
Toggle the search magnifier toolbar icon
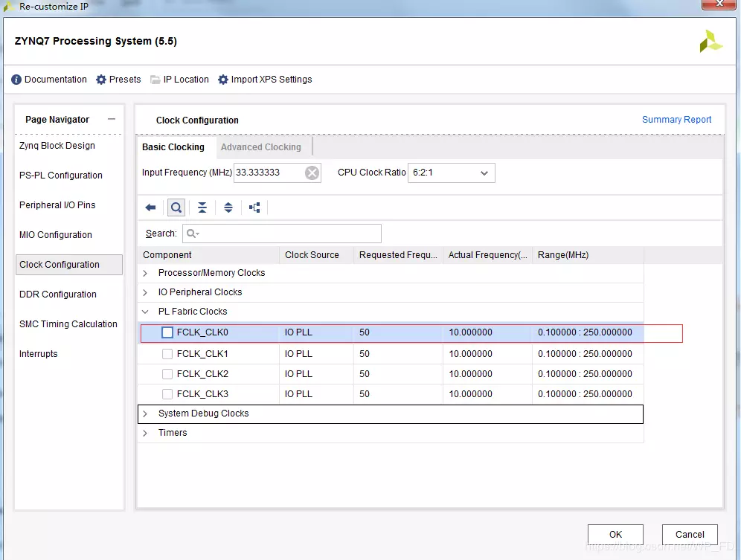click(x=176, y=207)
